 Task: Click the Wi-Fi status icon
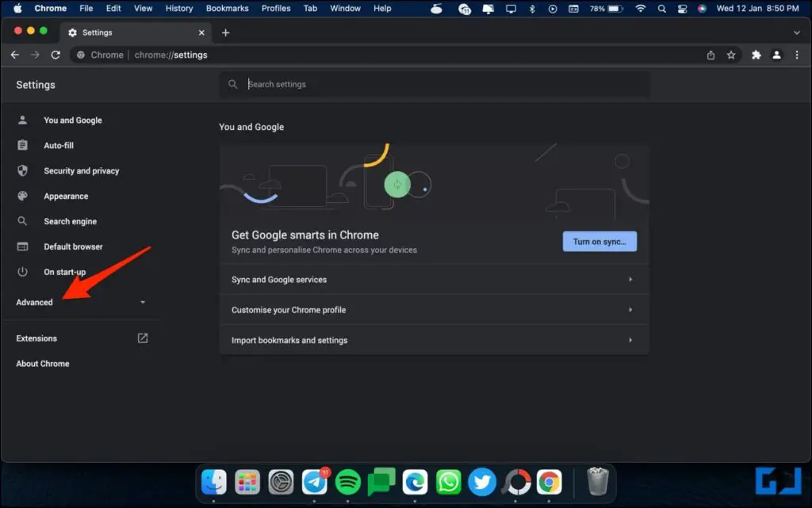pos(641,8)
